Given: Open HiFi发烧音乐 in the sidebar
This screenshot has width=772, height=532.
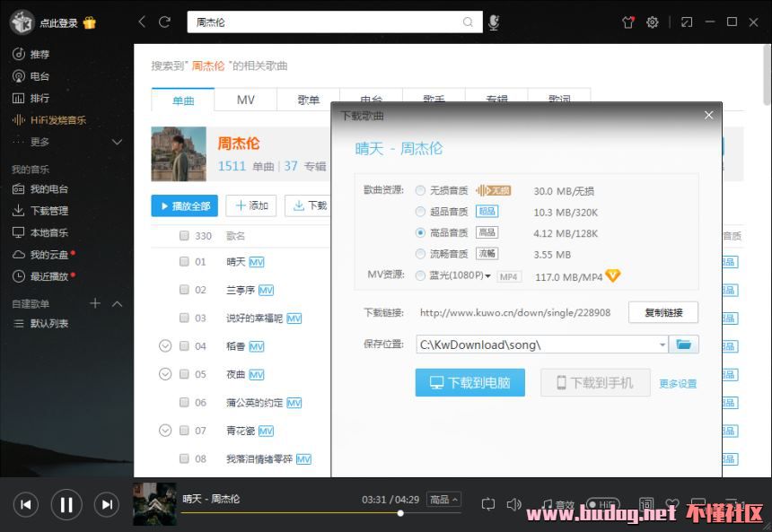Looking at the screenshot, I should [x=48, y=120].
